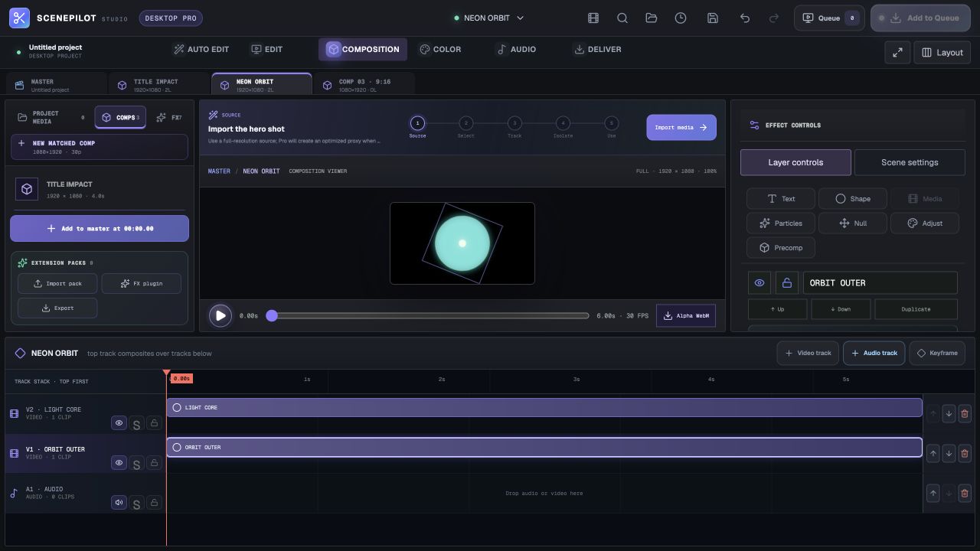Solo the A1 Audio track
The width and height of the screenshot is (980, 551).
[x=136, y=503]
